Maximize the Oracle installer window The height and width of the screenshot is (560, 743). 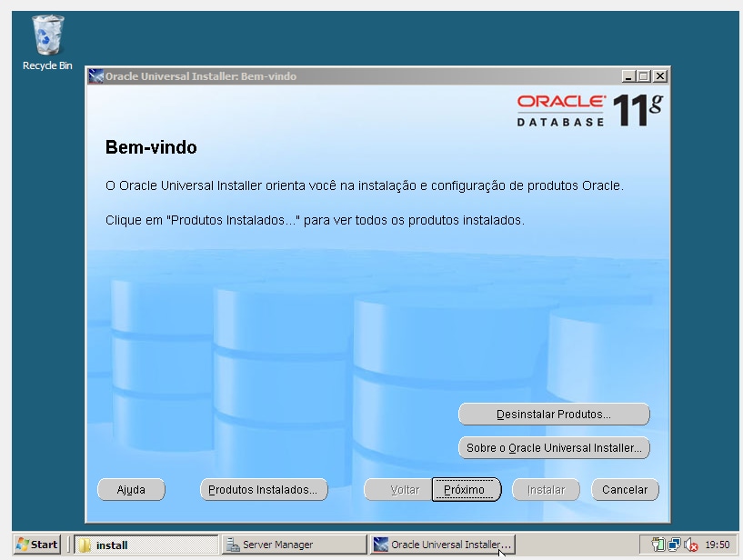point(644,76)
